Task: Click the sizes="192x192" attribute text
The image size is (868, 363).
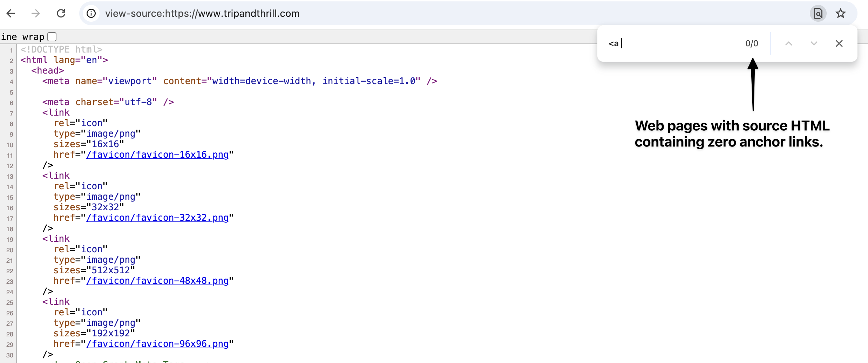Action: point(94,333)
